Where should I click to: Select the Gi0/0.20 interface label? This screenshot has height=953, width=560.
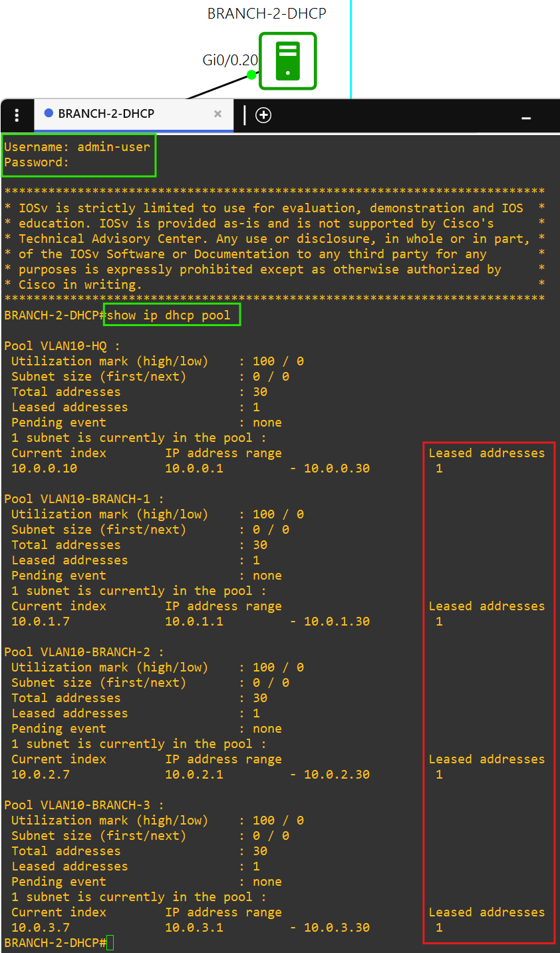[230, 60]
